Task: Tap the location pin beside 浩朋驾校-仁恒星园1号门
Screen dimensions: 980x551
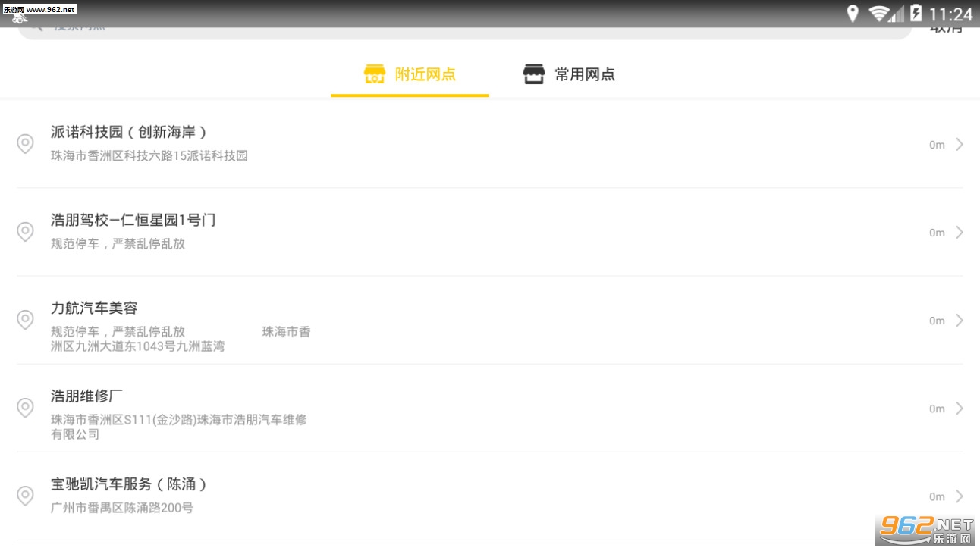Action: [x=25, y=232]
